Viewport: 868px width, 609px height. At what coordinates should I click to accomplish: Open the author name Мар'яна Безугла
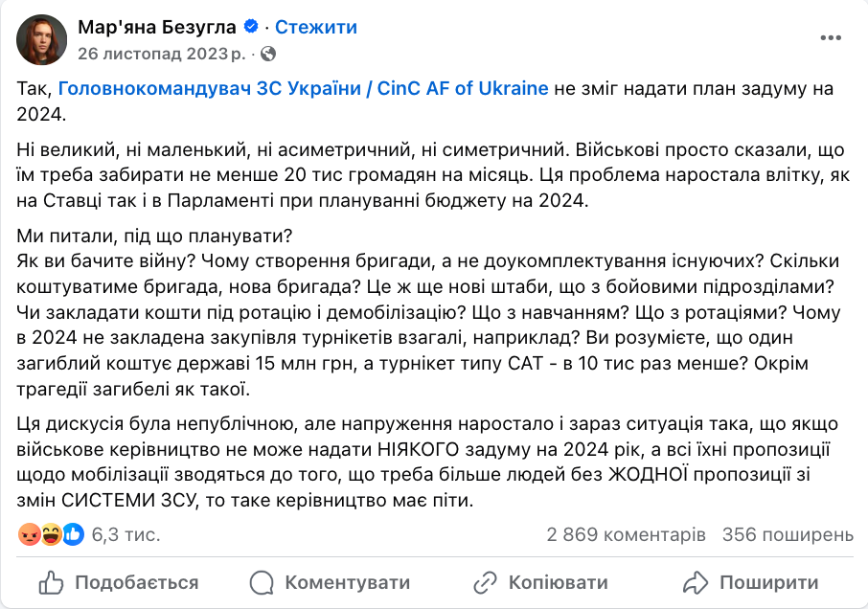click(157, 28)
